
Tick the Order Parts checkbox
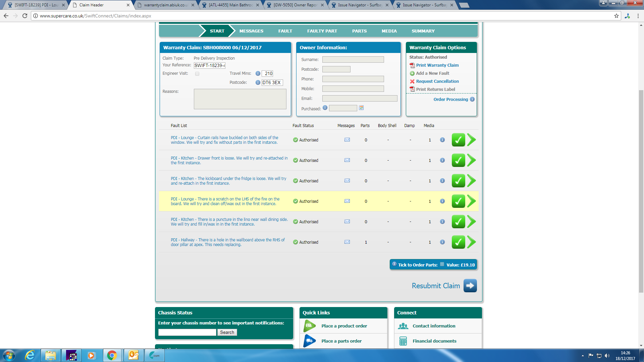coord(442,264)
